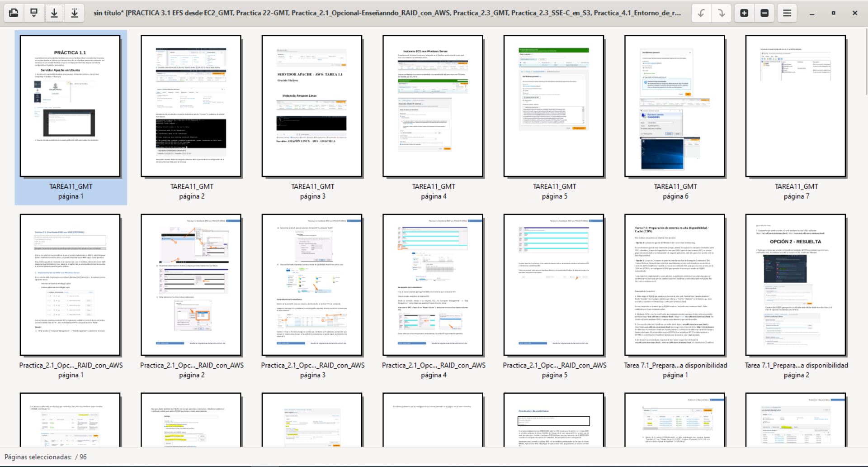
Task: Select the TAREA11_GMT página 4 thumbnail
Action: [x=433, y=106]
